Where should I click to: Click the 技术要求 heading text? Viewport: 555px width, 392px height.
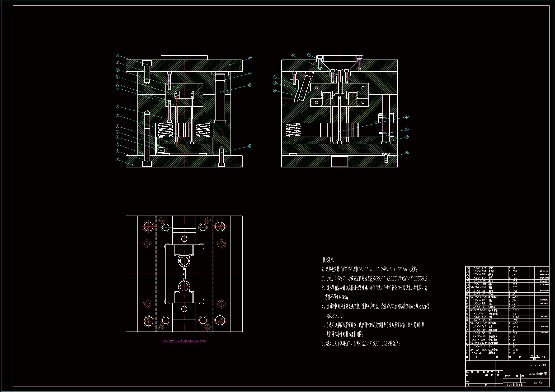pos(328,260)
